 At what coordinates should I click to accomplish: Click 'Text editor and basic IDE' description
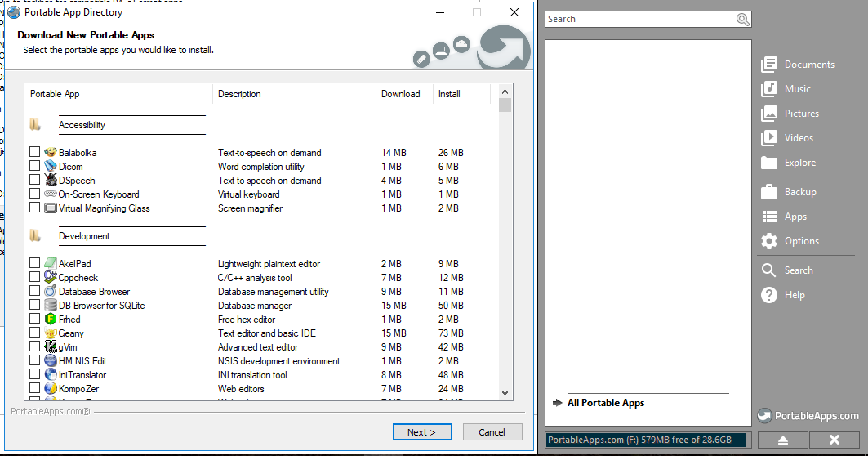(267, 333)
